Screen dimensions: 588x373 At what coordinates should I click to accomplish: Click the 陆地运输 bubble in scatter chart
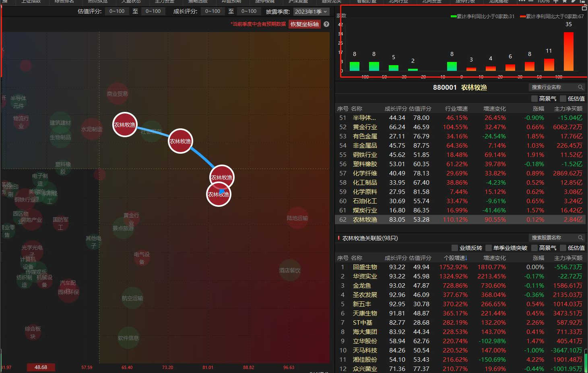[x=297, y=218]
